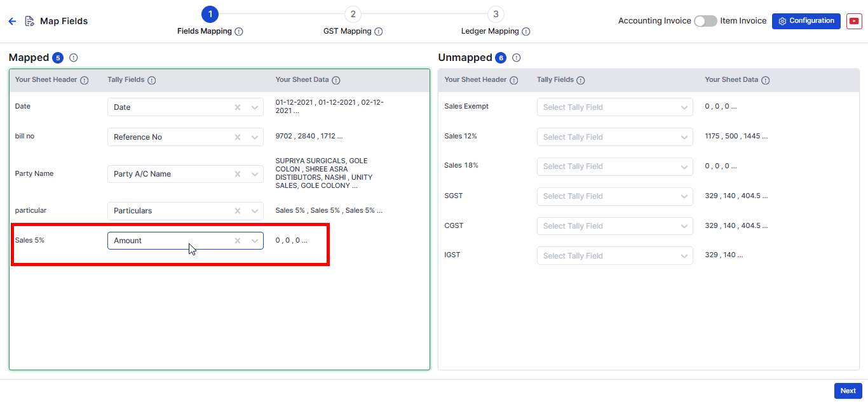This screenshot has width=868, height=402.
Task: Click the info icon beside Ledger Mapping
Action: 526,31
